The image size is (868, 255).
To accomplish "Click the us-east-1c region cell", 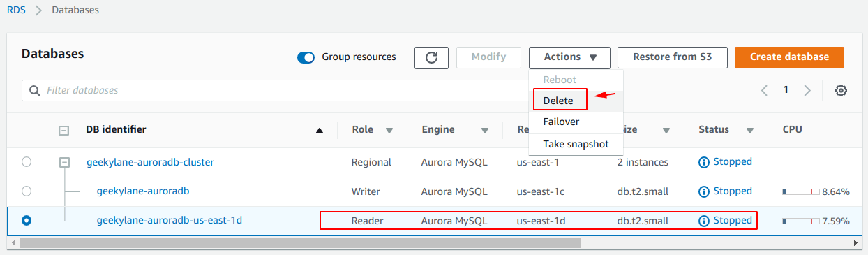I will (540, 191).
